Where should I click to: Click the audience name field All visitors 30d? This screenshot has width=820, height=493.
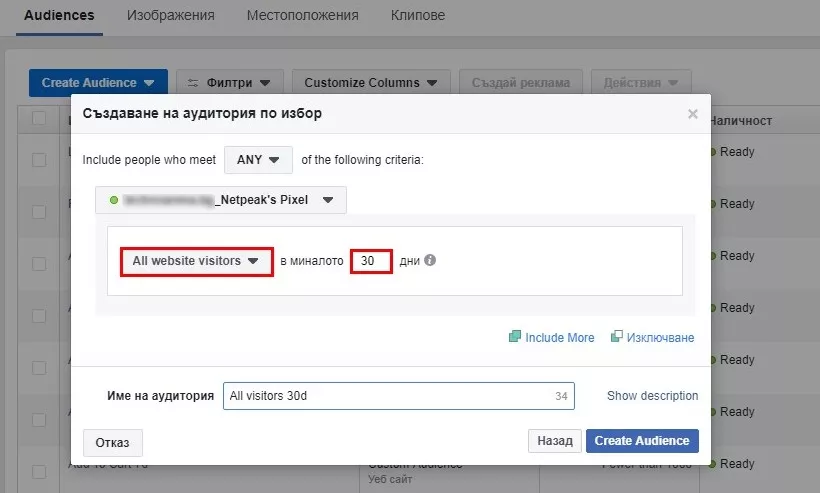point(398,396)
